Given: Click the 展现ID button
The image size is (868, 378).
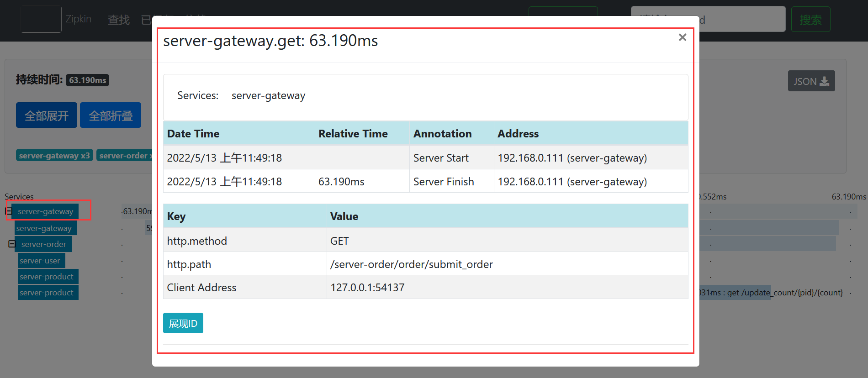Looking at the screenshot, I should [x=183, y=323].
